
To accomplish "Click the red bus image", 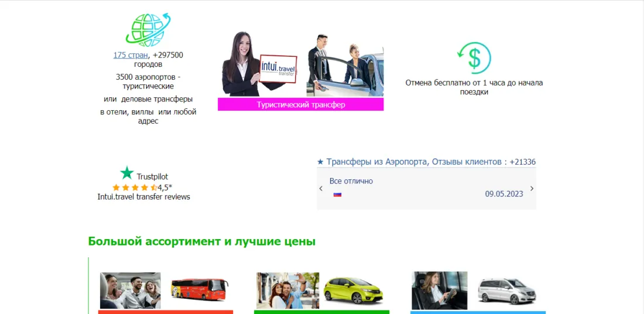I will [200, 289].
